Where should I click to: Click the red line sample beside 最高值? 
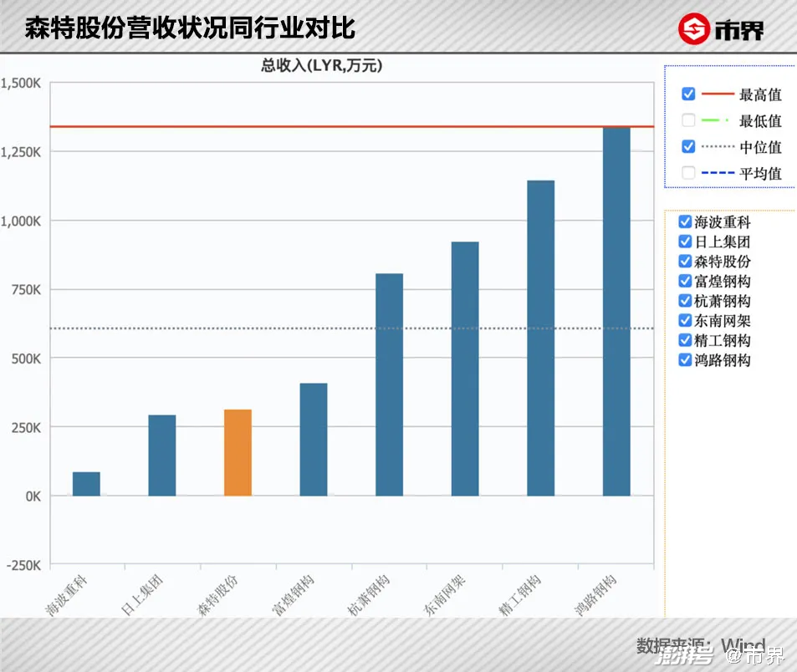coord(718,94)
